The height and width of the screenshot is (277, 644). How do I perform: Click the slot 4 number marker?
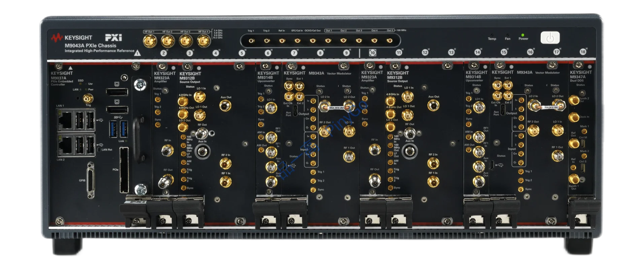(216, 53)
